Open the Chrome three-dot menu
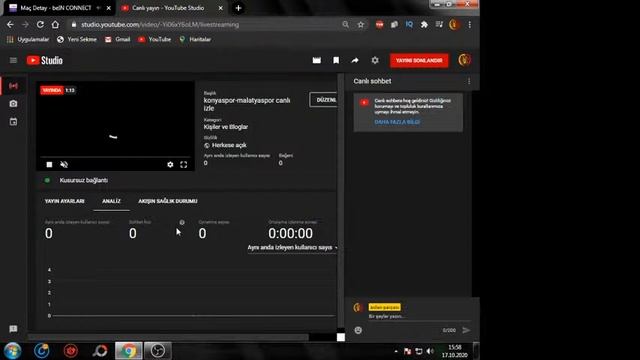 point(470,24)
